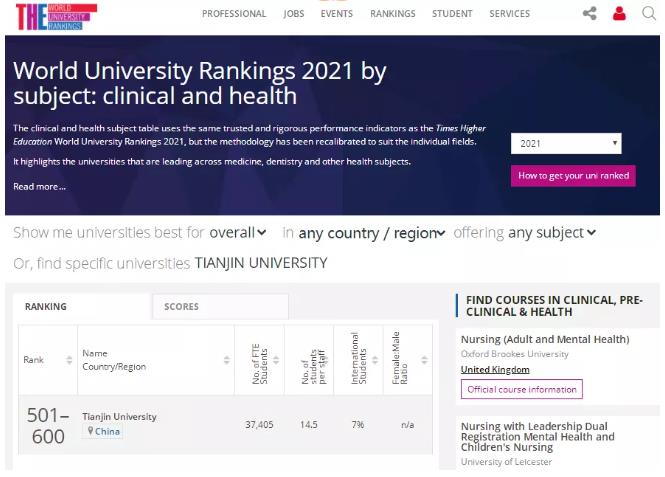Open the PROFESSIONAL menu
This screenshot has width=665, height=477.
[x=234, y=14]
